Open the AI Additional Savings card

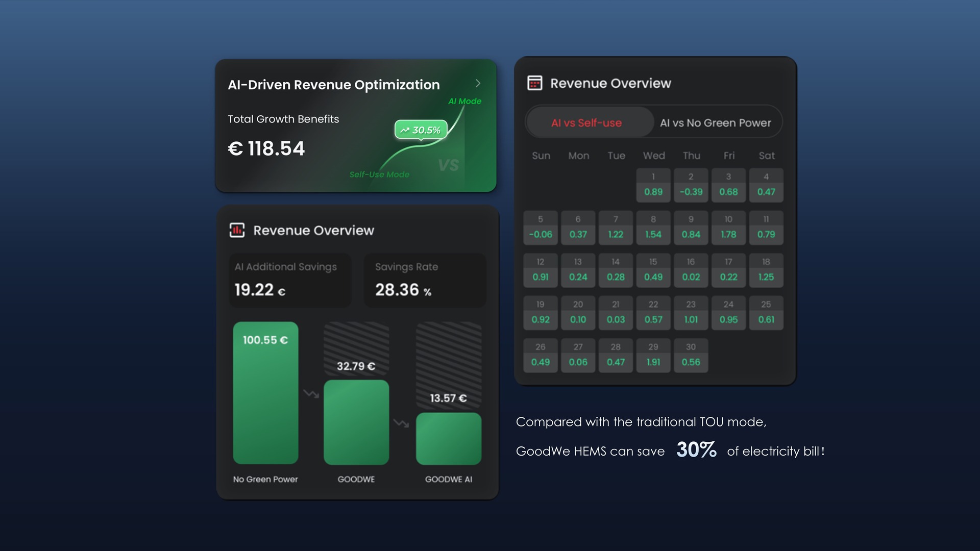click(290, 280)
